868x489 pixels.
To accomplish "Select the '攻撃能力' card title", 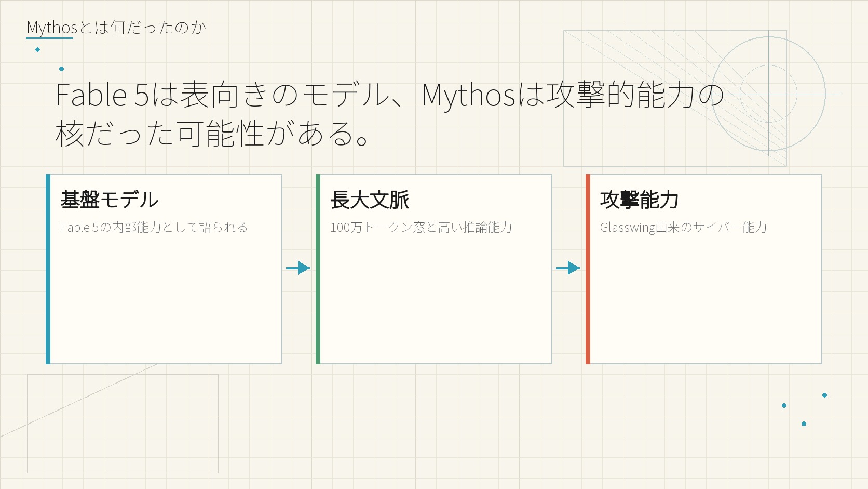I will pyautogui.click(x=639, y=200).
